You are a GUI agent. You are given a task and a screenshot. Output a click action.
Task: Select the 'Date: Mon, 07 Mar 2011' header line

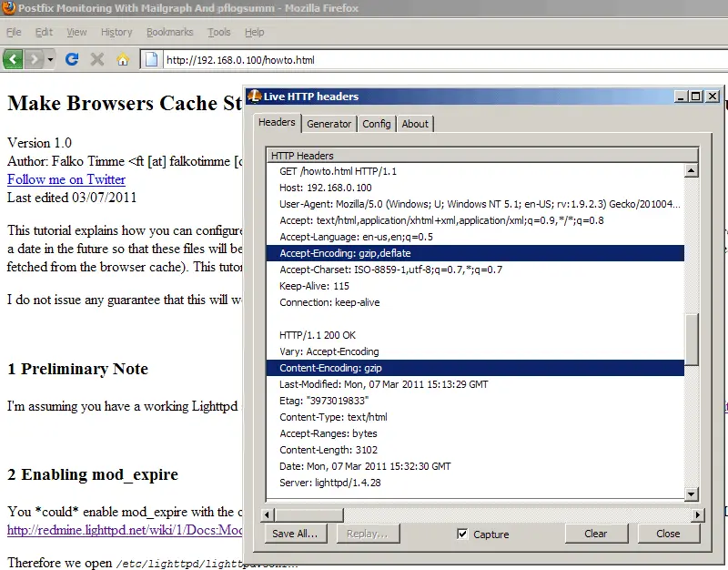475,466
